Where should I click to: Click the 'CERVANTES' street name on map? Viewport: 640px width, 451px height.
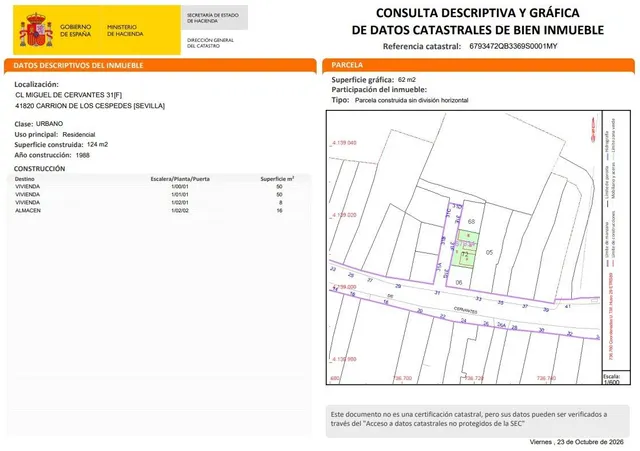466,311
